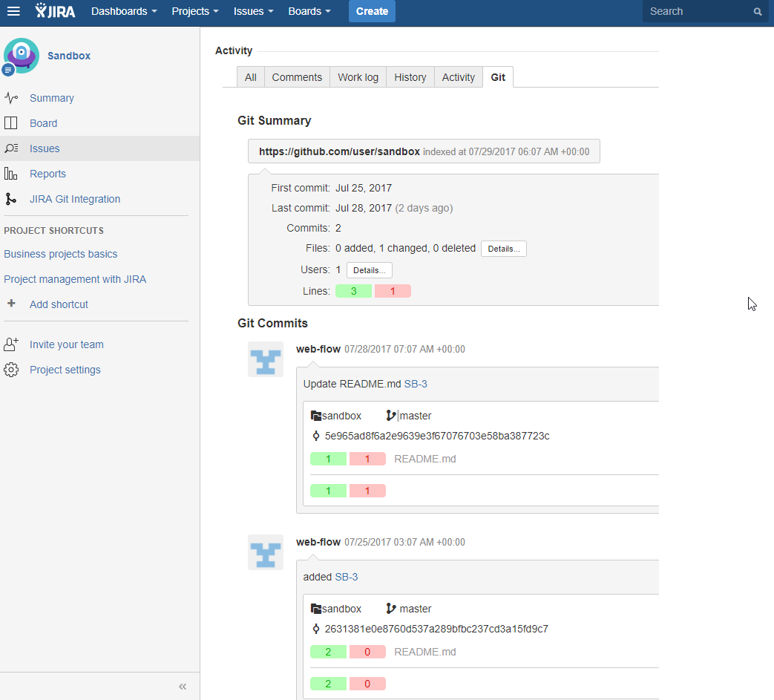
Task: Click the Project settings gear icon
Action: [x=11, y=369]
